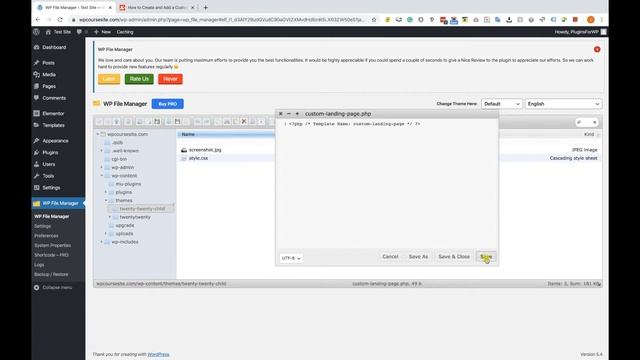The width and height of the screenshot is (640, 360).
Task: Click the Save button in the editor
Action: 486,257
